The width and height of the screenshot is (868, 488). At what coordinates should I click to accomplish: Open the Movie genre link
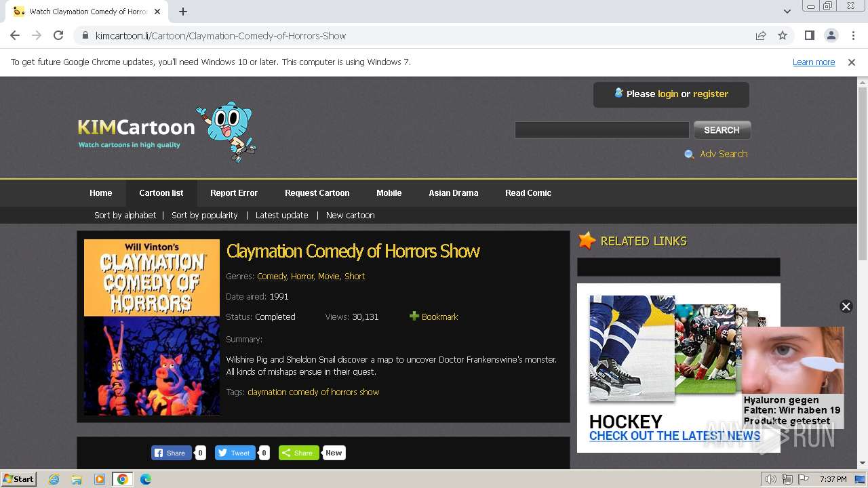click(x=329, y=276)
